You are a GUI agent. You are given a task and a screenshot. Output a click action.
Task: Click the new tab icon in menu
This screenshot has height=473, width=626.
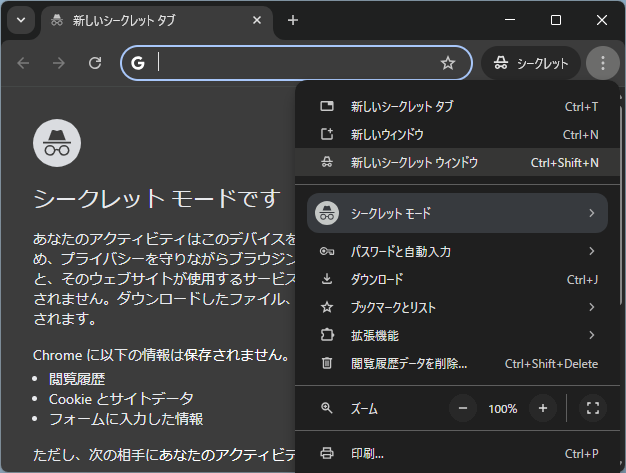(x=327, y=106)
